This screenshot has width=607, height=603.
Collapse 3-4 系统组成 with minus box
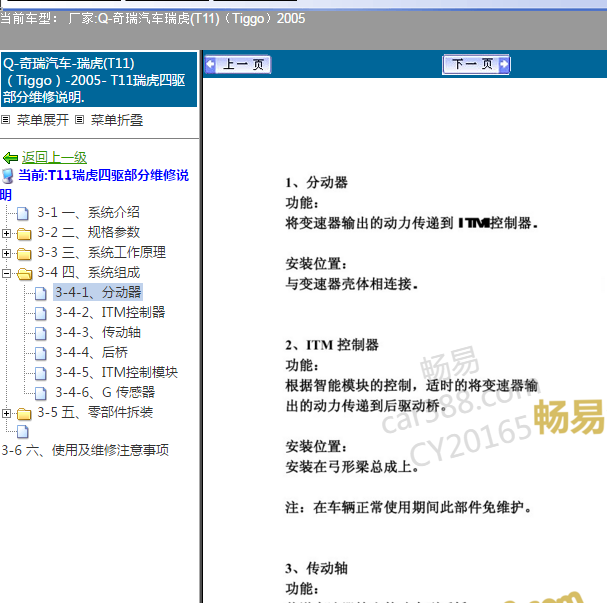click(x=6, y=273)
